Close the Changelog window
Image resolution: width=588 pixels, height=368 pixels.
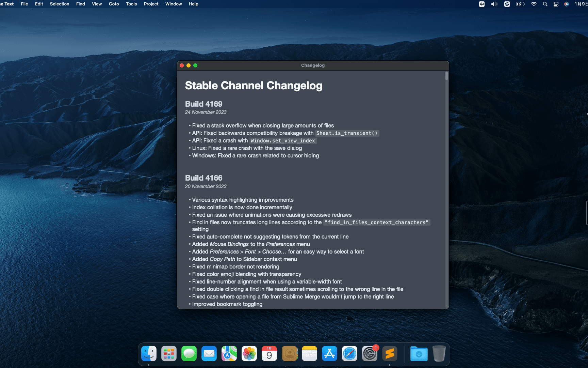(x=182, y=65)
